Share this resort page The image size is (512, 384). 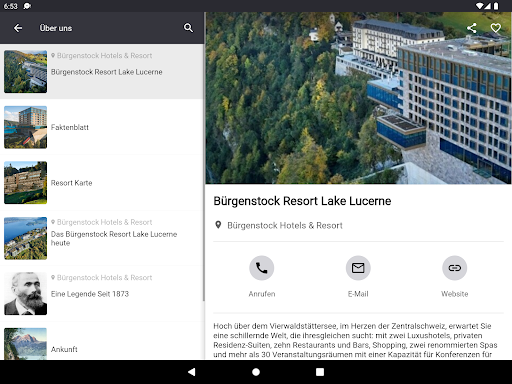pos(471,28)
